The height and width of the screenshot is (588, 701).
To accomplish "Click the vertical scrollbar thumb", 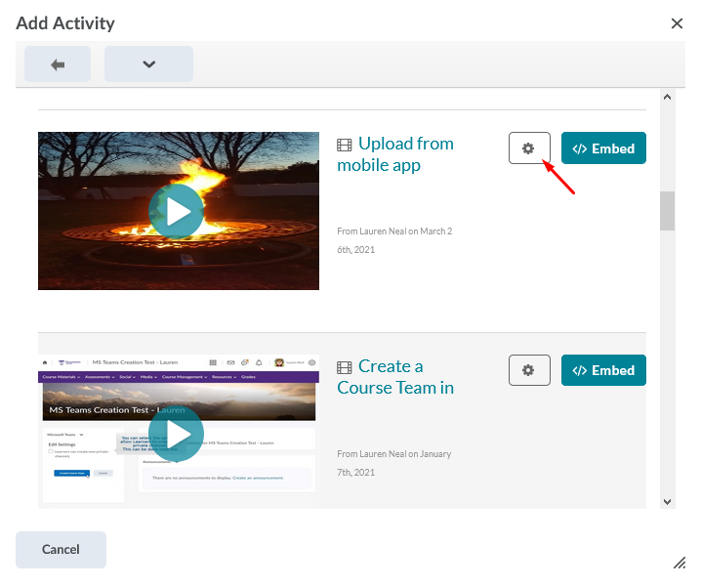I will point(668,210).
